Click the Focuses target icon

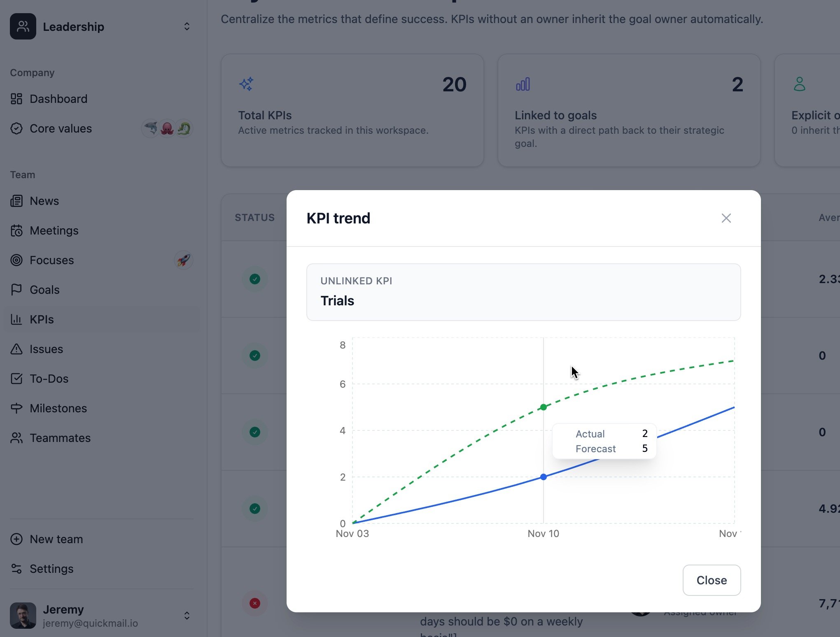tap(16, 260)
